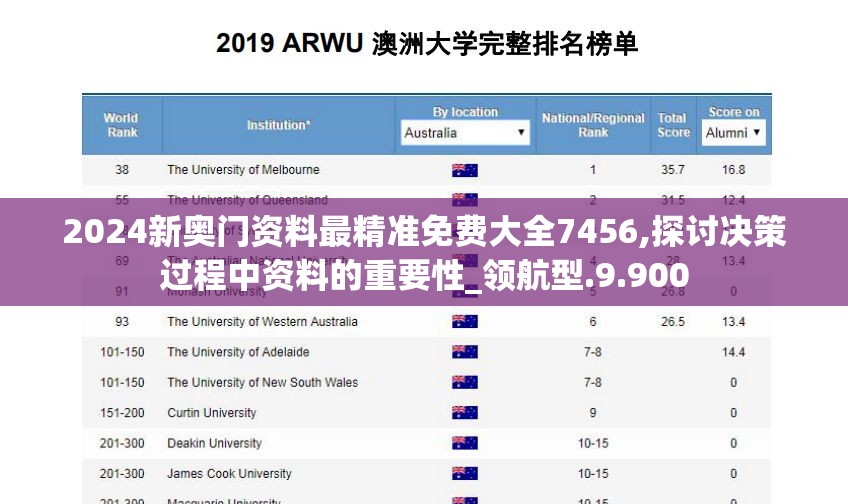Viewport: 848px width, 504px height.
Task: Select total score 35.7 cell
Action: [x=673, y=170]
